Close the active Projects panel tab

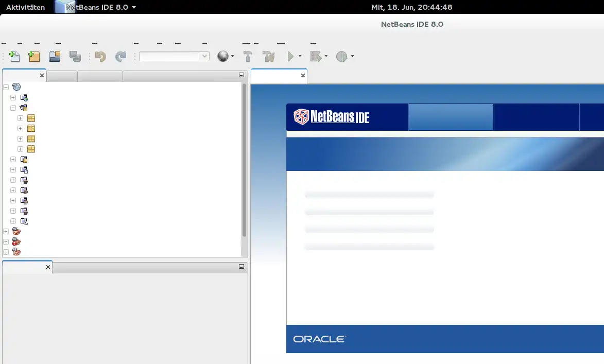click(42, 76)
